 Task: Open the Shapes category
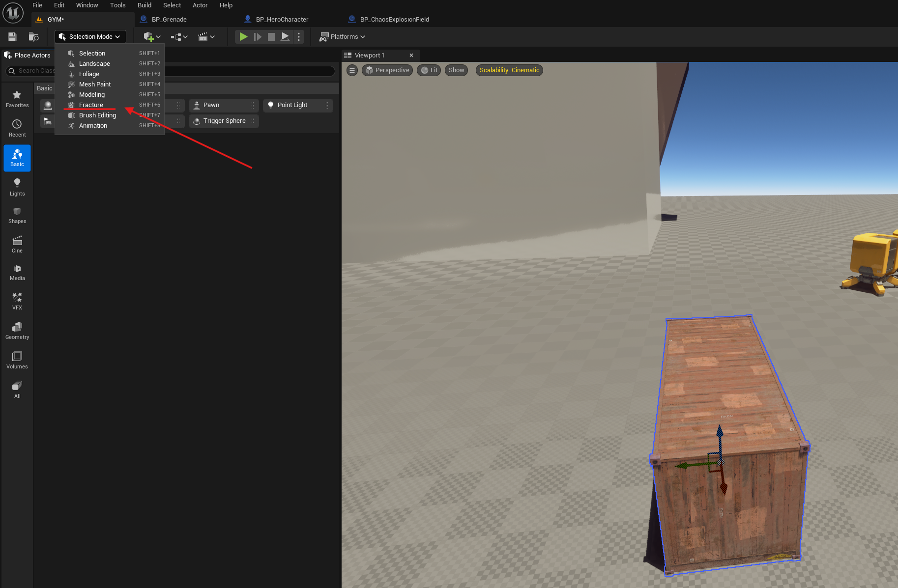pos(17,215)
